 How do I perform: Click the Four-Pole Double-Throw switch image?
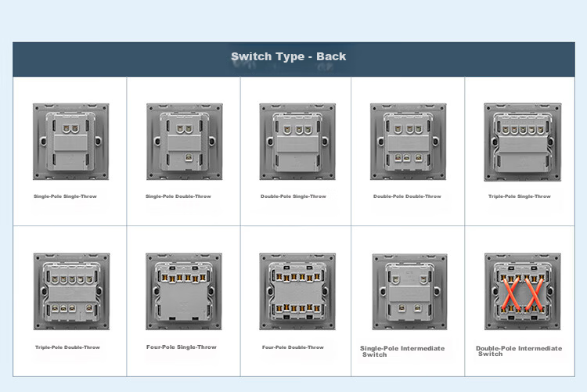coord(297,291)
